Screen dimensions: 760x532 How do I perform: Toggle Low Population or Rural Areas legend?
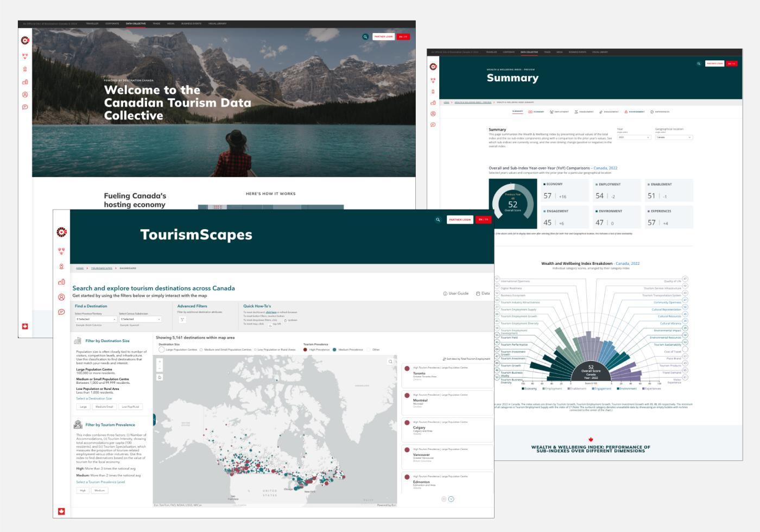click(x=255, y=350)
